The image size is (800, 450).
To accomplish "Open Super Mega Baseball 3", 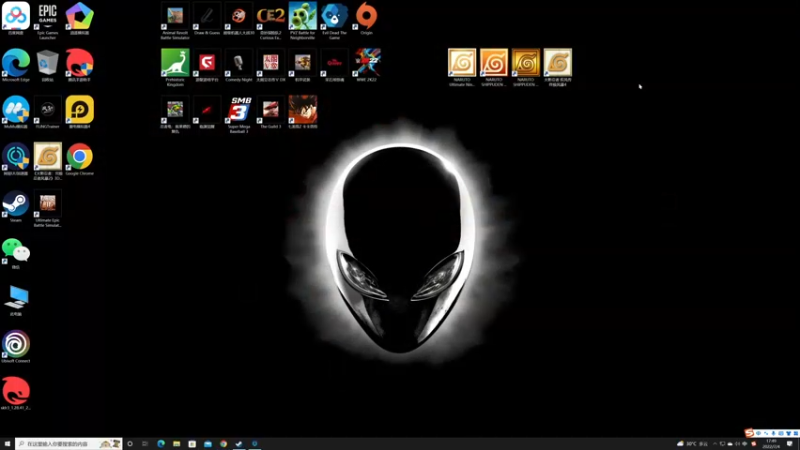I will (239, 115).
